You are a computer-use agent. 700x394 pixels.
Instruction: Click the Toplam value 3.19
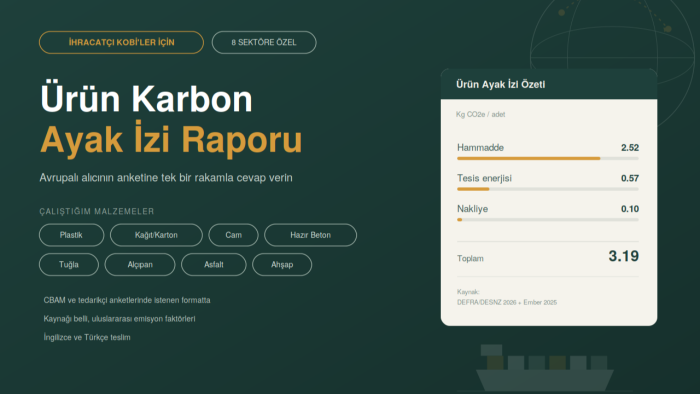[624, 256]
